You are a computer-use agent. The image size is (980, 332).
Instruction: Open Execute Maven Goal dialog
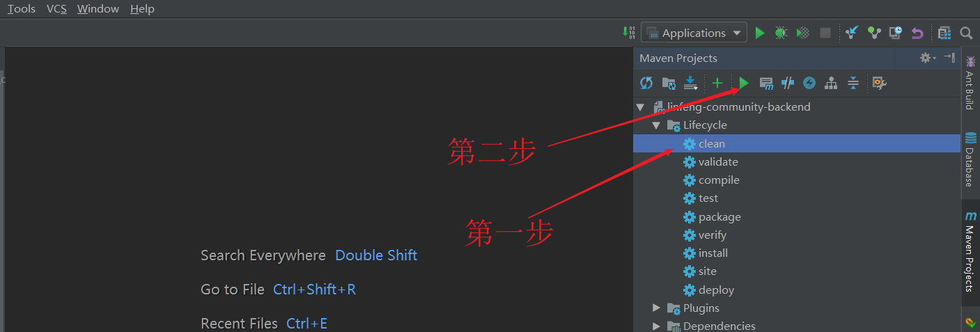click(766, 84)
